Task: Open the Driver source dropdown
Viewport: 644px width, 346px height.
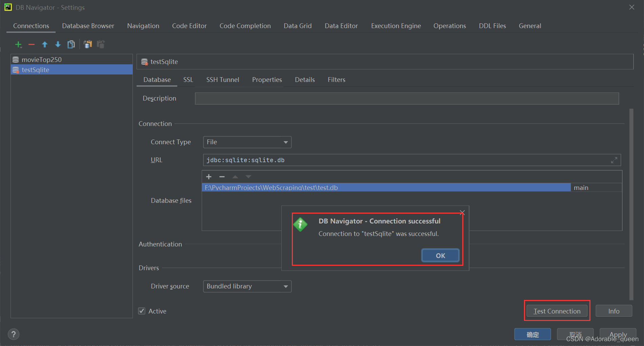Action: coord(247,286)
